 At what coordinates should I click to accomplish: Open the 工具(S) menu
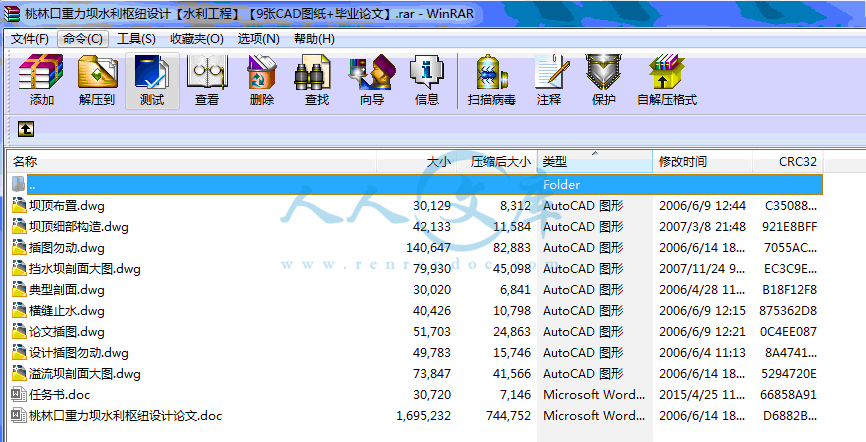[x=136, y=39]
